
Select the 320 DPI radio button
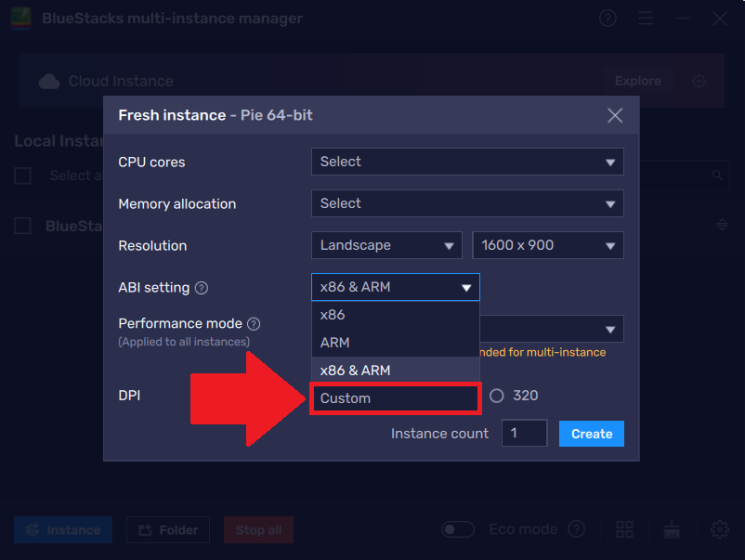[496, 396]
